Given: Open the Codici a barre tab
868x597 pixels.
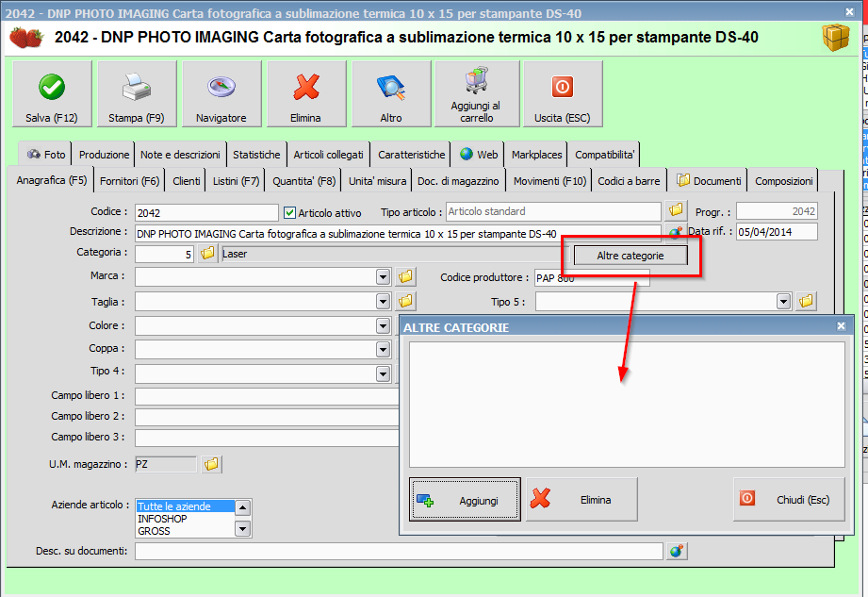Looking at the screenshot, I should (629, 181).
